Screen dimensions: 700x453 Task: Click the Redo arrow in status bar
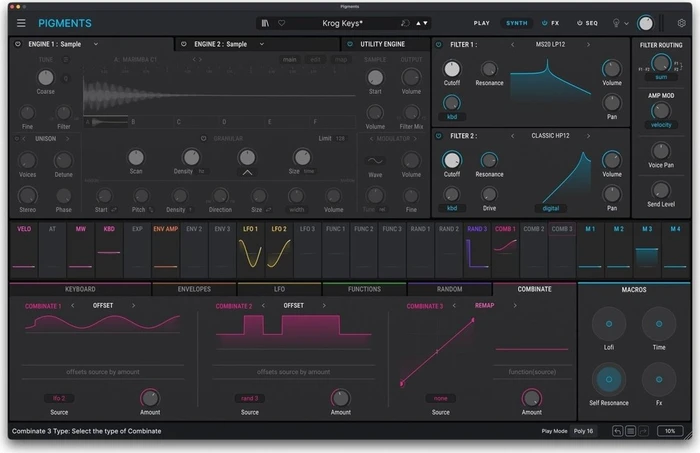coord(643,431)
